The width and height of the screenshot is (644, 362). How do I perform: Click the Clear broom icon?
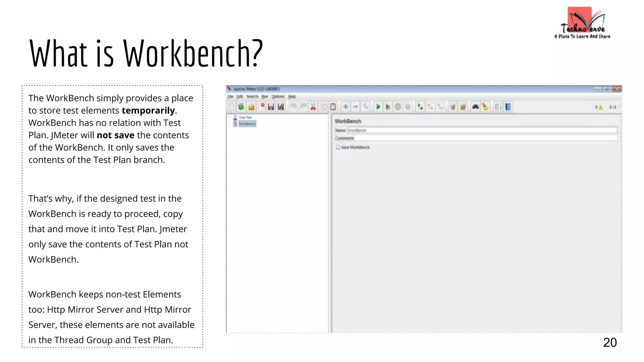pos(453,107)
